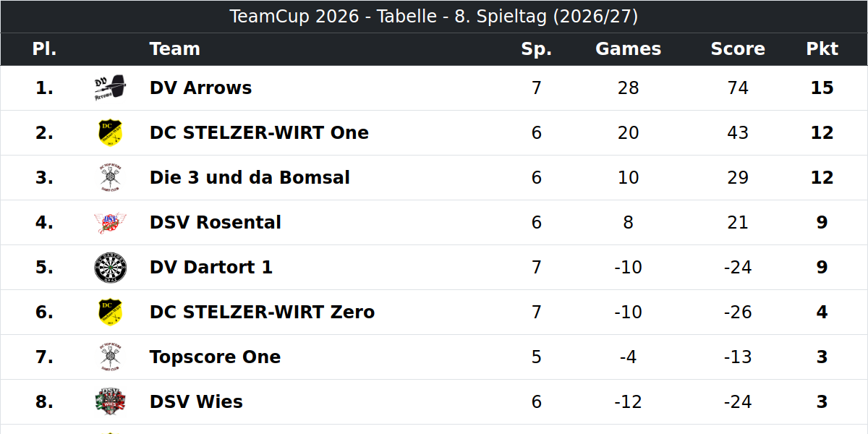Click the Topscore One team logo

pos(110,357)
